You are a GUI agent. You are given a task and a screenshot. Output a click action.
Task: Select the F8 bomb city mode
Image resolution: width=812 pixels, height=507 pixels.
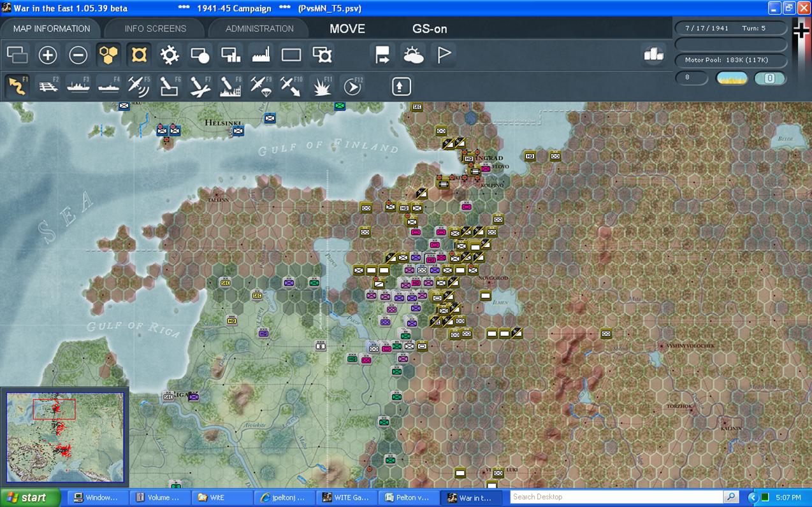click(231, 86)
